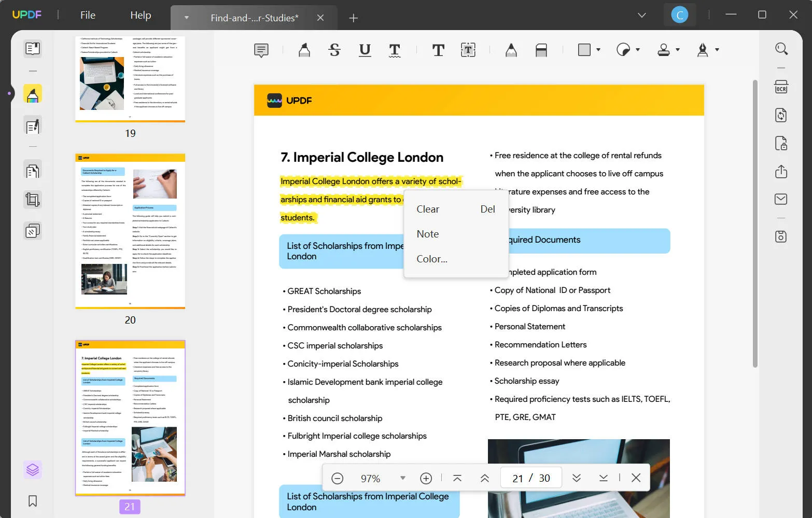
Task: Open the Bookmarks panel icon
Action: click(33, 501)
